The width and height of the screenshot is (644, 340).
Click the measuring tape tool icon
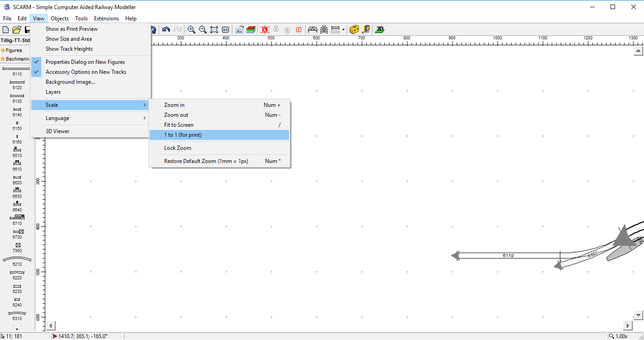[366, 29]
